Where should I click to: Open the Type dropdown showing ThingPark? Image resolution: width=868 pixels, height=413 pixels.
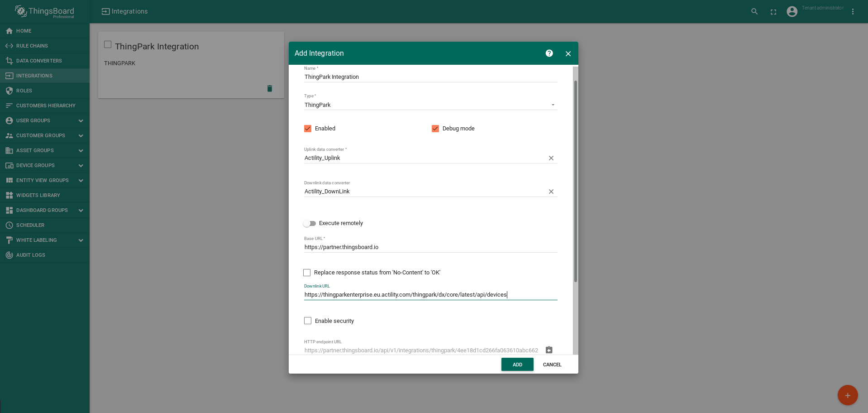[x=430, y=105]
